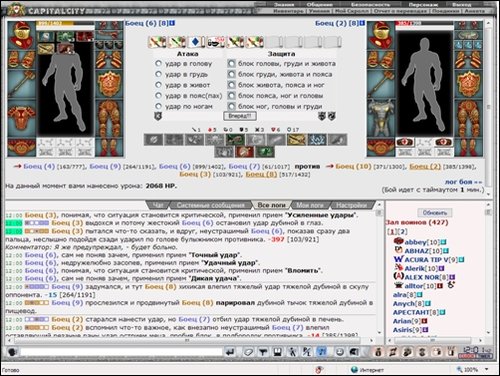Click the Вперед!!! button

click(x=240, y=116)
